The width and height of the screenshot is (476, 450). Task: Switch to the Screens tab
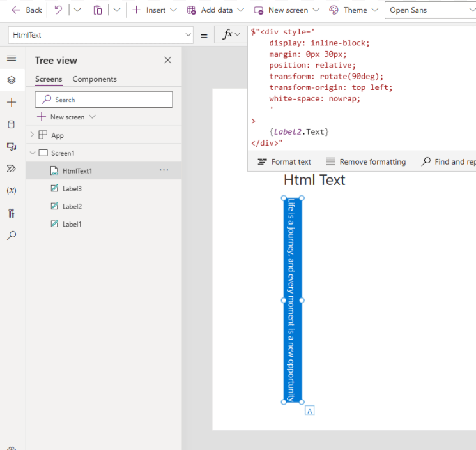[x=49, y=79]
